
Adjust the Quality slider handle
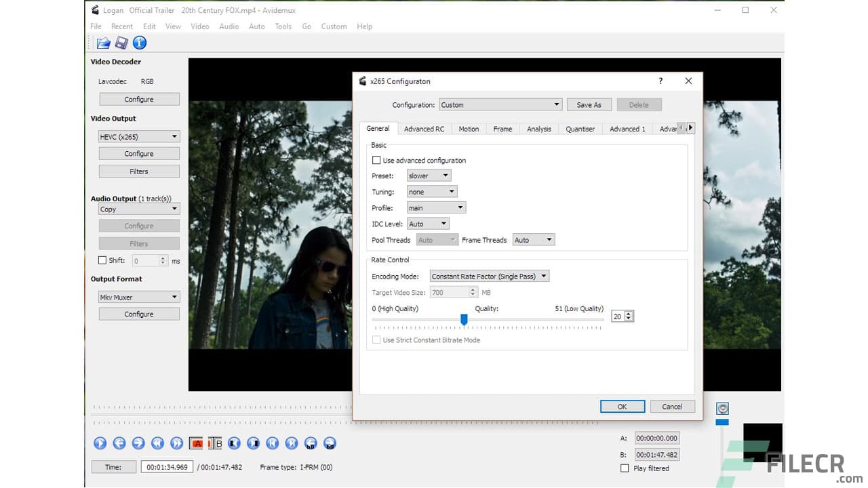click(464, 319)
